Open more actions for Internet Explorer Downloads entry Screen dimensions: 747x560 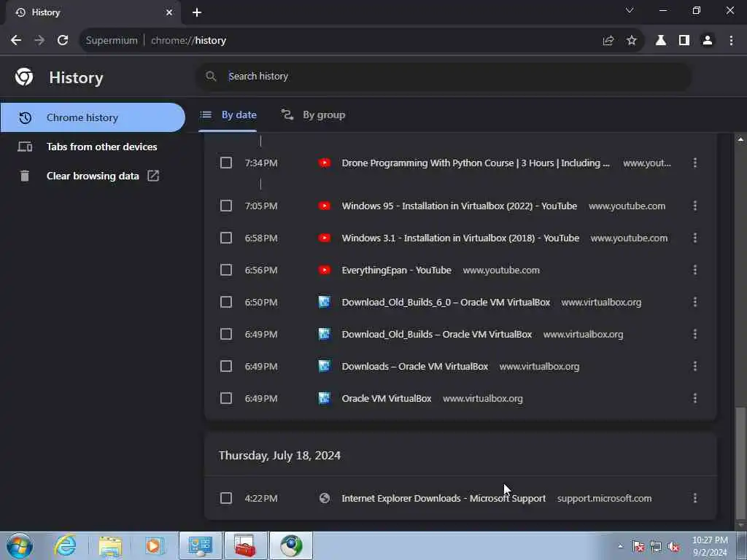[x=694, y=498]
